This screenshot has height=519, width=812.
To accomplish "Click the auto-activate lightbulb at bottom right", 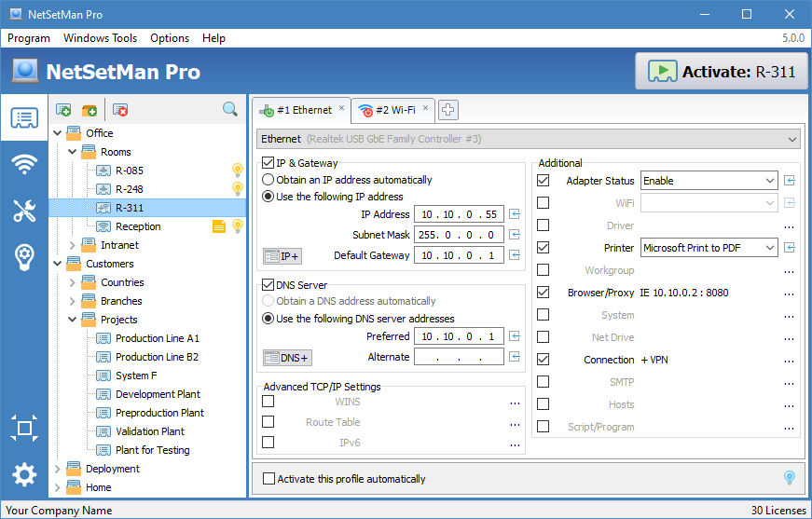I will pyautogui.click(x=790, y=478).
